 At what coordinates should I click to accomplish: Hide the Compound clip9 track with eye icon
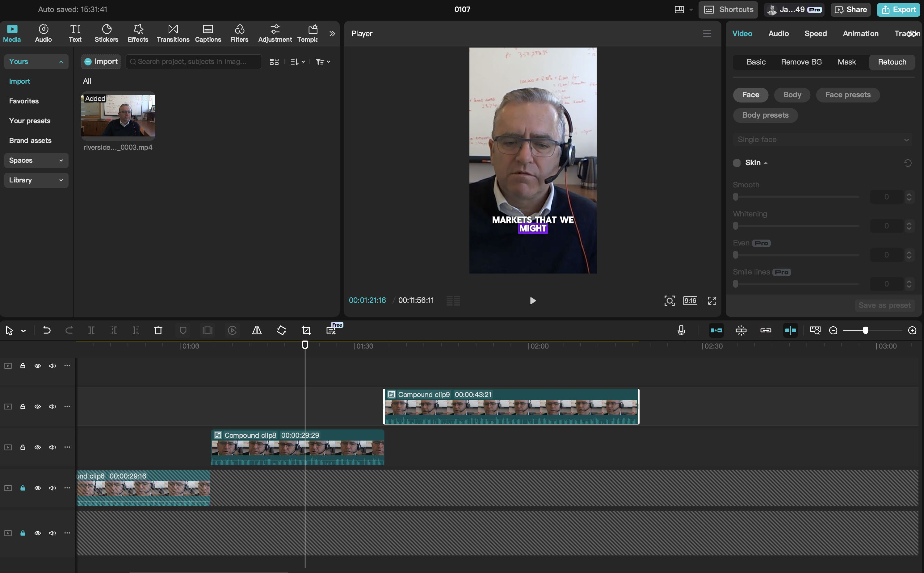[37, 407]
